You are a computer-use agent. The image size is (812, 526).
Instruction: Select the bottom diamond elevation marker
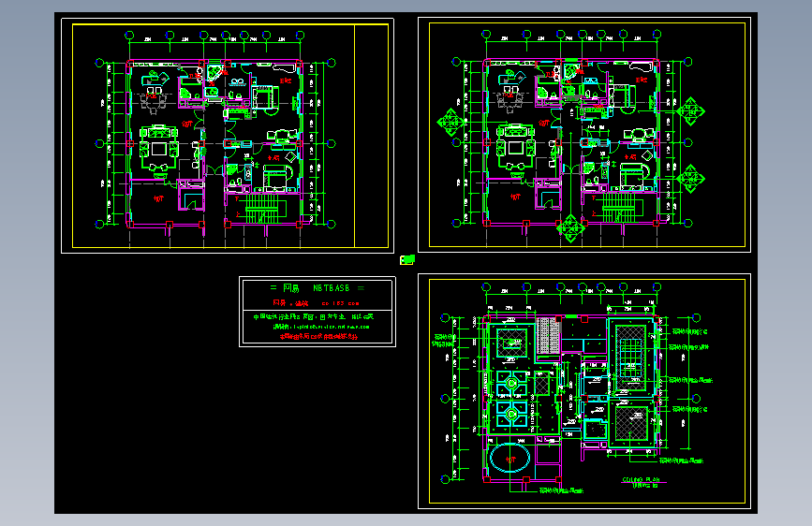click(x=570, y=227)
